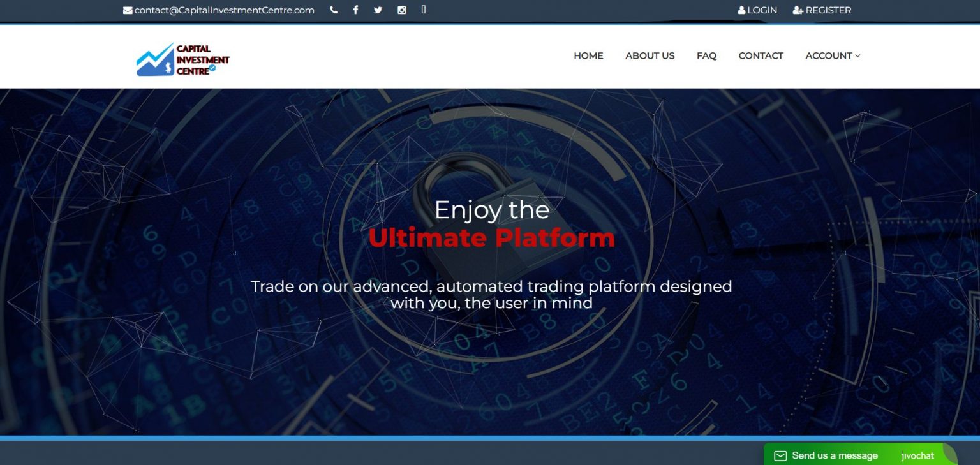The image size is (980, 465).
Task: Click the contact@CapitalInvestmentCentre.com email link
Action: pos(224,10)
